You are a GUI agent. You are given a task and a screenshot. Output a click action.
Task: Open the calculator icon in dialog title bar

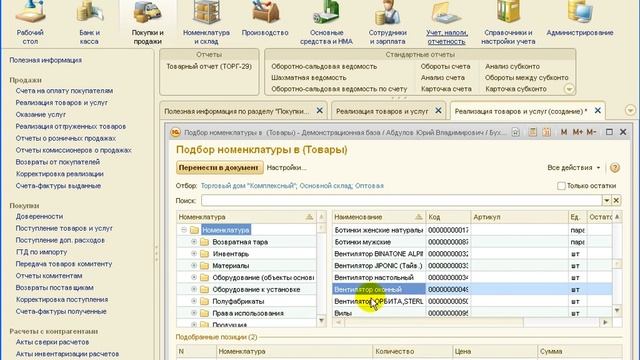coord(532,132)
